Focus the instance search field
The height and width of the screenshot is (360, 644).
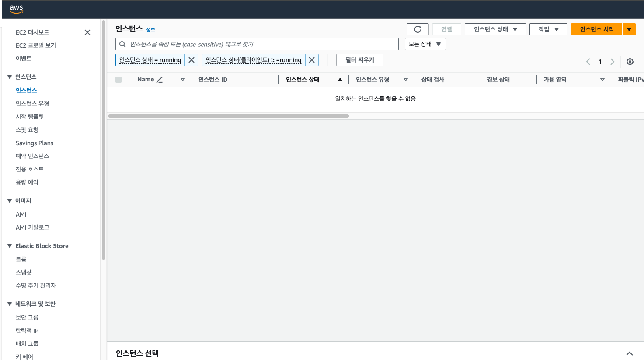click(x=257, y=44)
